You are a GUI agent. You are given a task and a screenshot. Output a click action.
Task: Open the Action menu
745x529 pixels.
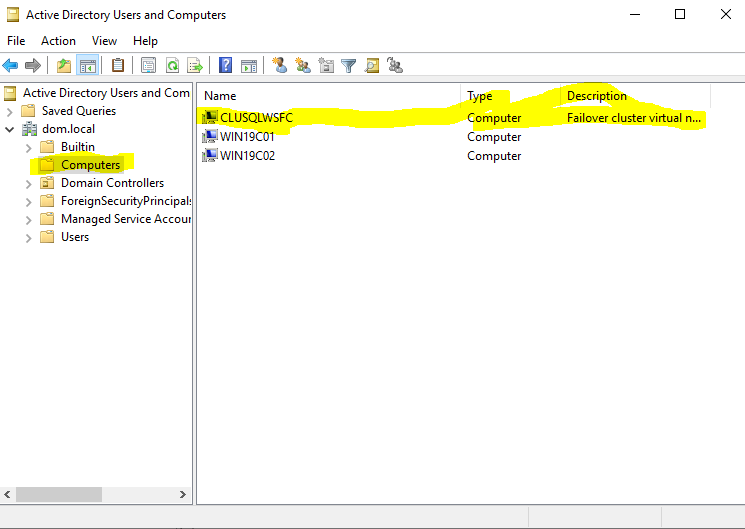tap(58, 41)
